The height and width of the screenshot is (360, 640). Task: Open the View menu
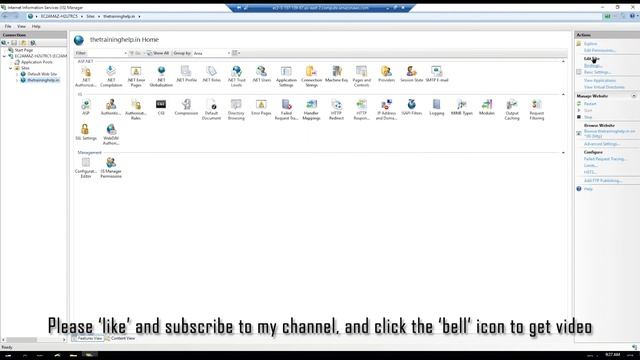coord(21,26)
